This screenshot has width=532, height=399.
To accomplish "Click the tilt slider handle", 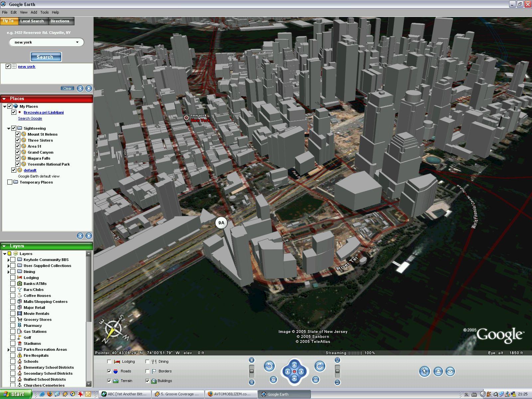I will (x=337, y=371).
